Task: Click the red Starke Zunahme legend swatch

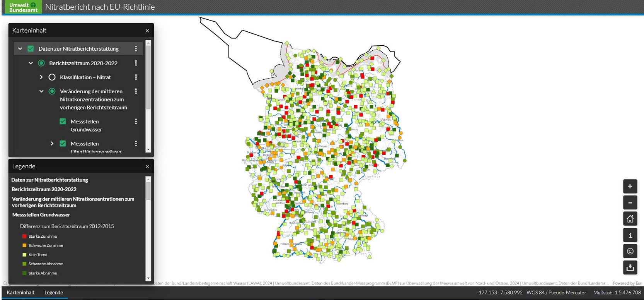Action: click(24, 236)
